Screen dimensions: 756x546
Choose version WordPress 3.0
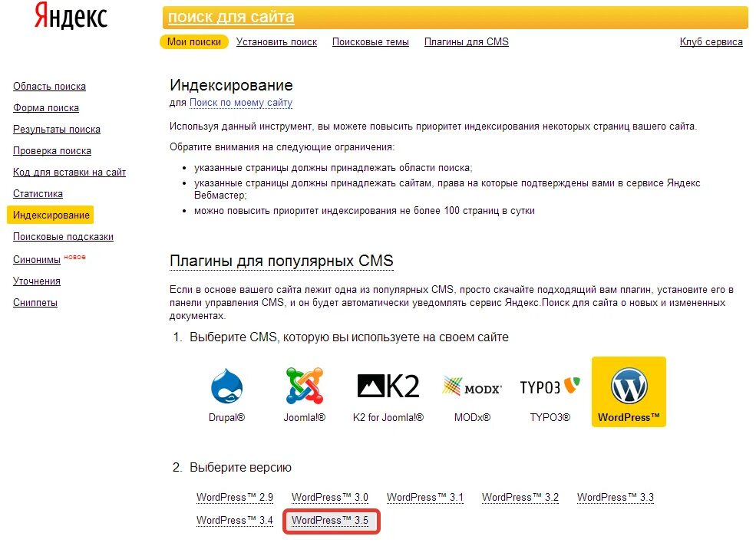pyautogui.click(x=330, y=498)
